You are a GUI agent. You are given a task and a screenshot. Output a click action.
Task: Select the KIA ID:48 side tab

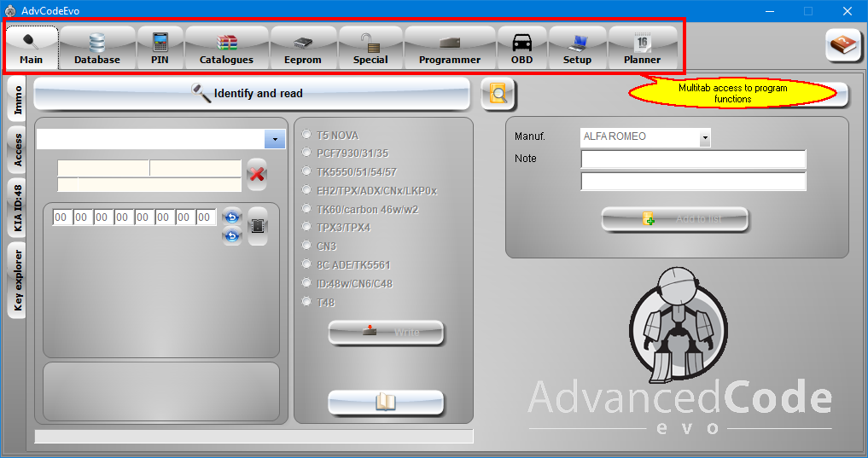(x=17, y=208)
